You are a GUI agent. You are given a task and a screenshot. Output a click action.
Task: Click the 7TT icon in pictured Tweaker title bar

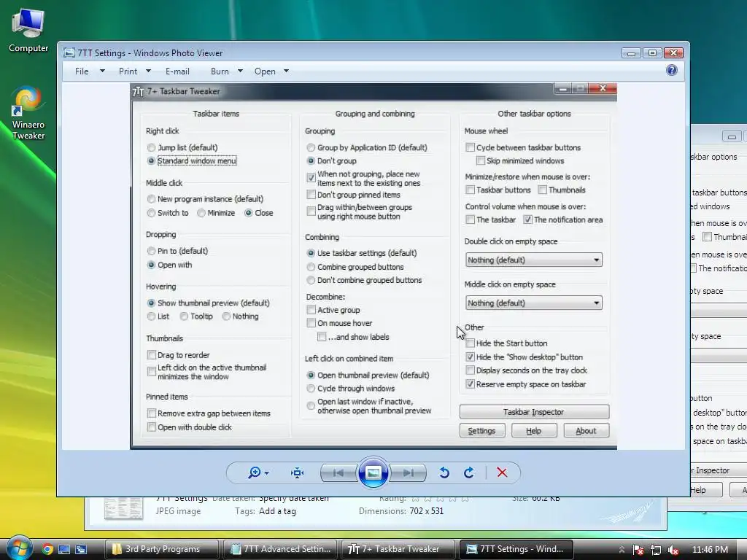pyautogui.click(x=138, y=91)
